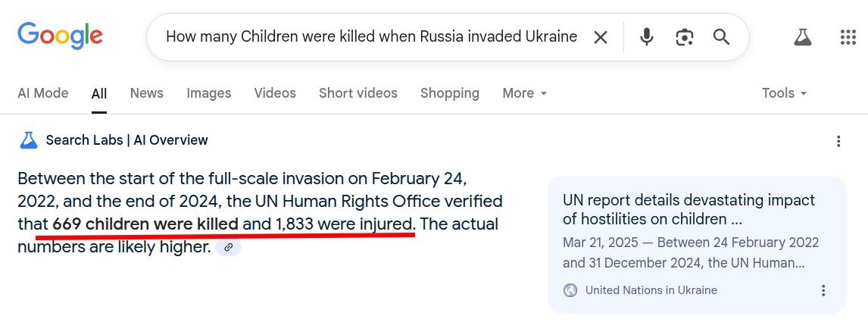Submit search with magnifier icon
Viewport: 868px width, 335px height.
pyautogui.click(x=721, y=37)
